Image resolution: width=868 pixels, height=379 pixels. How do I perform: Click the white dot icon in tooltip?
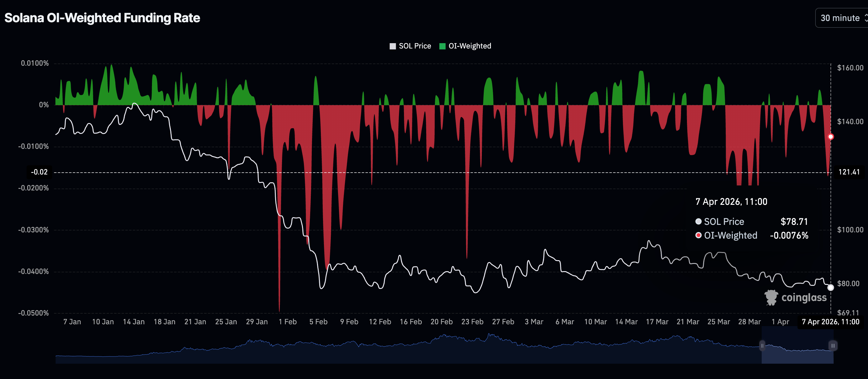click(x=699, y=221)
